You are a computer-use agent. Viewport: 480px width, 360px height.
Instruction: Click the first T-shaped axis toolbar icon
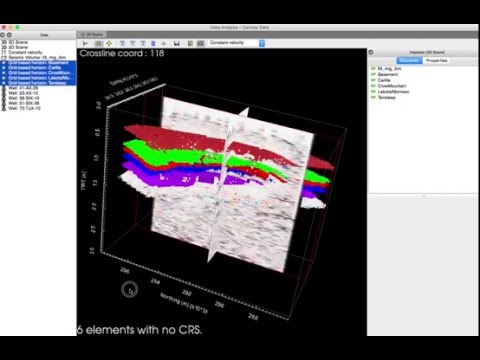pyautogui.click(x=122, y=43)
